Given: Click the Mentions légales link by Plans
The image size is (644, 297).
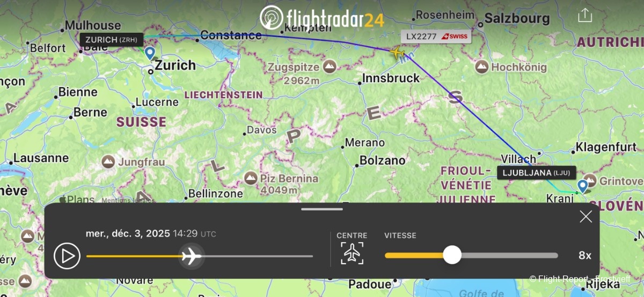Looking at the screenshot, I should pyautogui.click(x=128, y=201).
